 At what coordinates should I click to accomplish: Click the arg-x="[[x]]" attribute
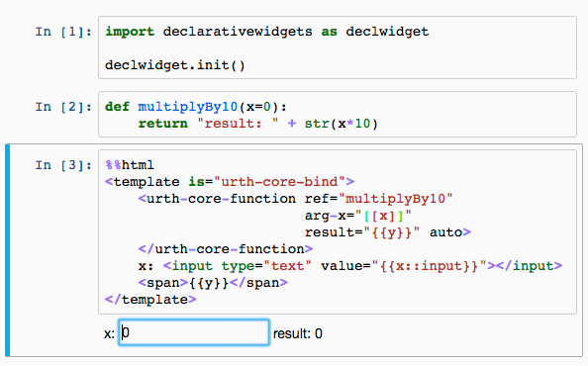(358, 216)
